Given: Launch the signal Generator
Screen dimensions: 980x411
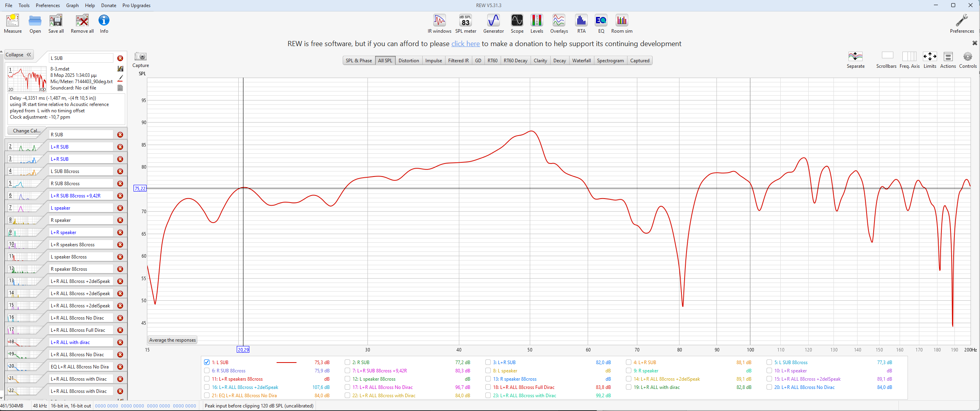Looking at the screenshot, I should point(493,24).
